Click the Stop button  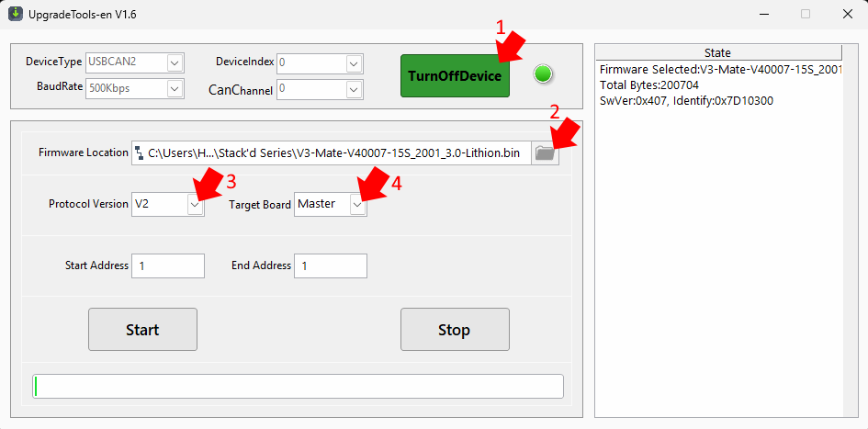click(x=455, y=330)
